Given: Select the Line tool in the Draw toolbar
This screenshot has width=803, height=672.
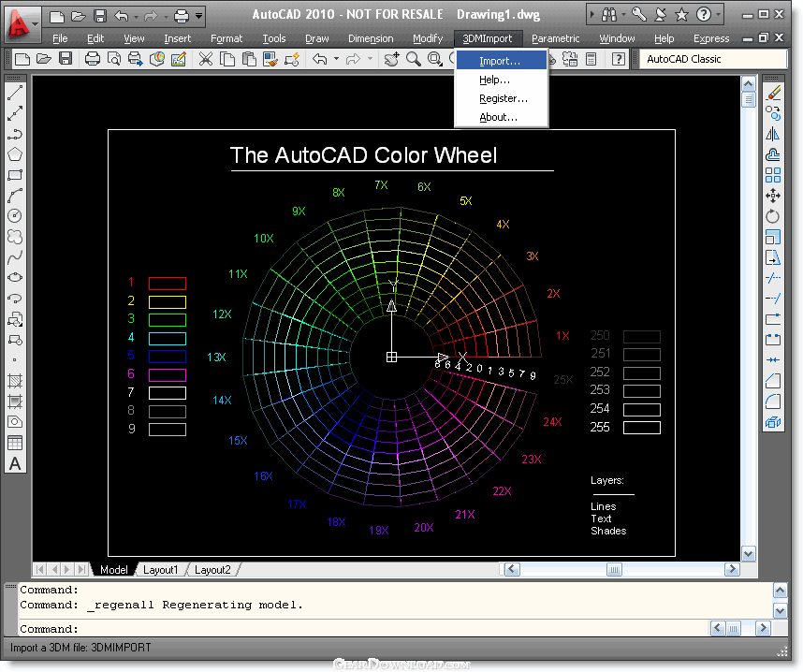Looking at the screenshot, I should pos(15,94).
